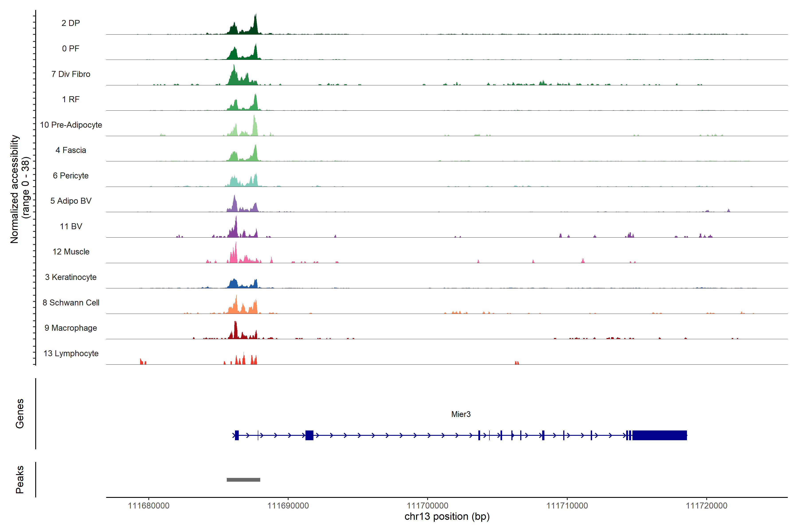Viewport: 798px width, 532px height.
Task: Click the gray peak bar in Peaks track
Action: 243,479
